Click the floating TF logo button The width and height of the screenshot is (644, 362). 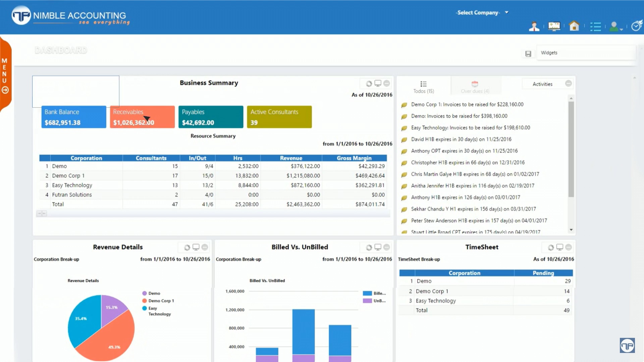pos(627,346)
